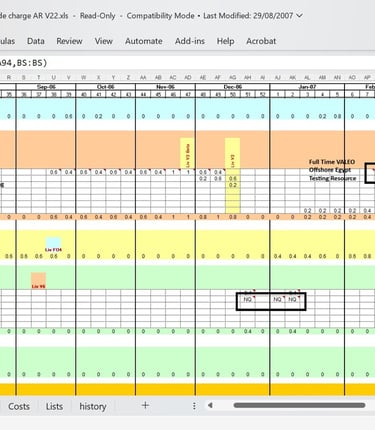Expand the file title details chevron

[299, 16]
